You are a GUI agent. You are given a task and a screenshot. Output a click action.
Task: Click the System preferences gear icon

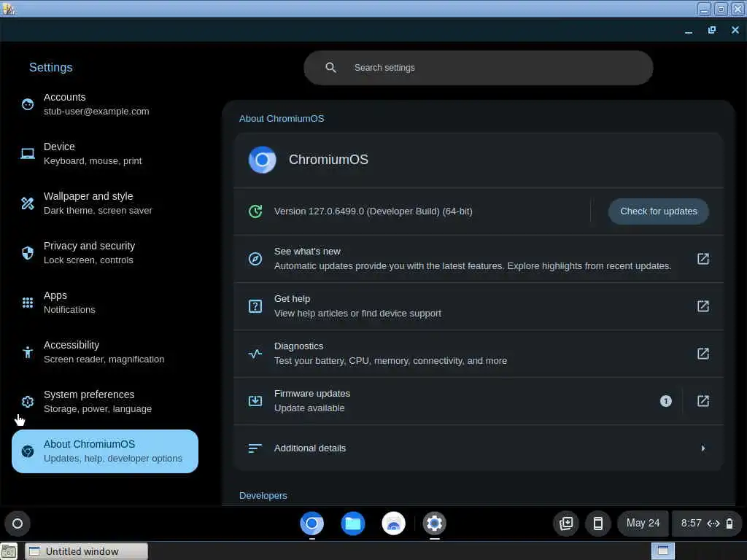[28, 402]
